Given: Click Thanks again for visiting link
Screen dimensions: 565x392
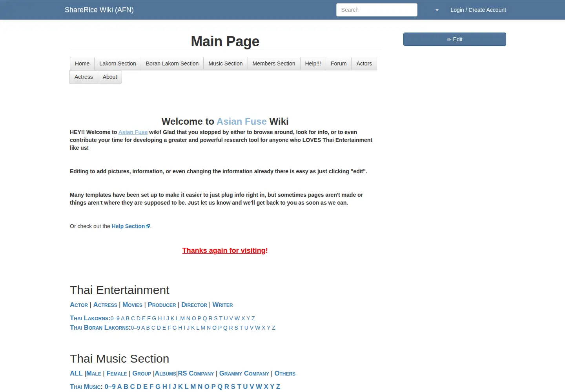Looking at the screenshot, I should pos(225,250).
